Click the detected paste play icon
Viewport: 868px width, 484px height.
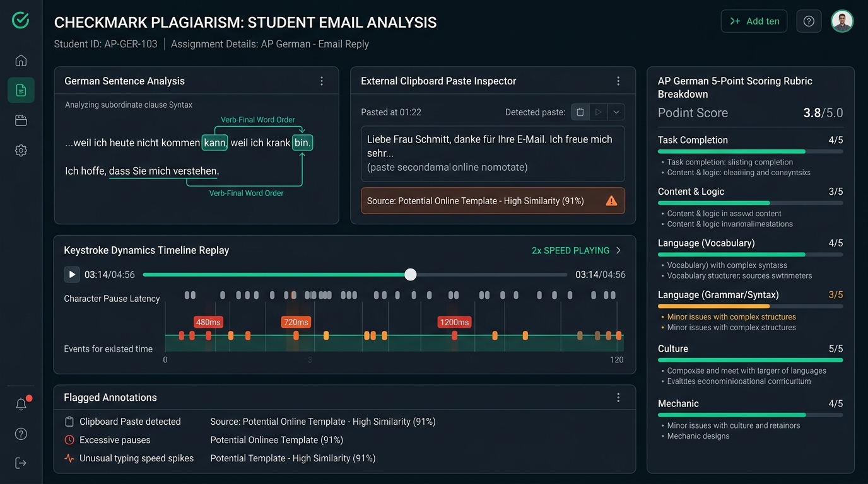pyautogui.click(x=598, y=112)
